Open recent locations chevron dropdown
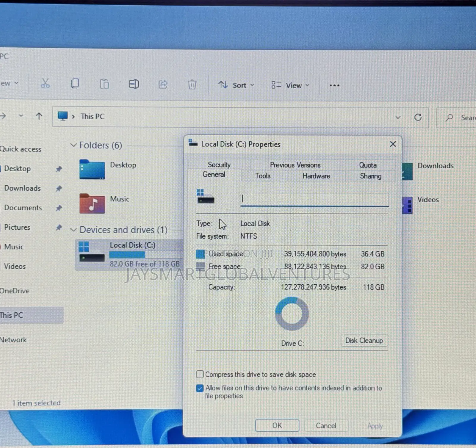The width and height of the screenshot is (476, 448). click(21, 115)
